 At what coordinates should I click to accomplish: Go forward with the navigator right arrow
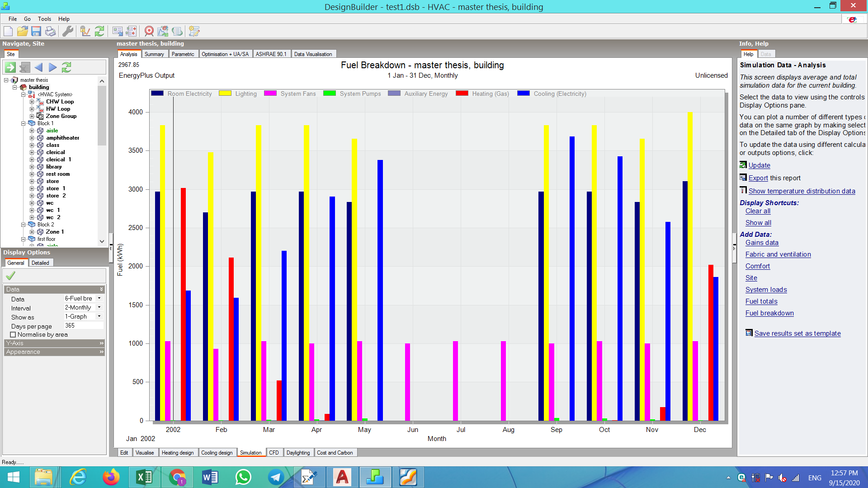coord(52,67)
